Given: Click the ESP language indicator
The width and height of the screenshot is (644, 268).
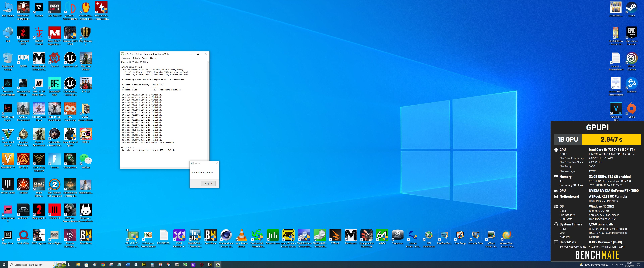Looking at the screenshot, I should [621, 265].
